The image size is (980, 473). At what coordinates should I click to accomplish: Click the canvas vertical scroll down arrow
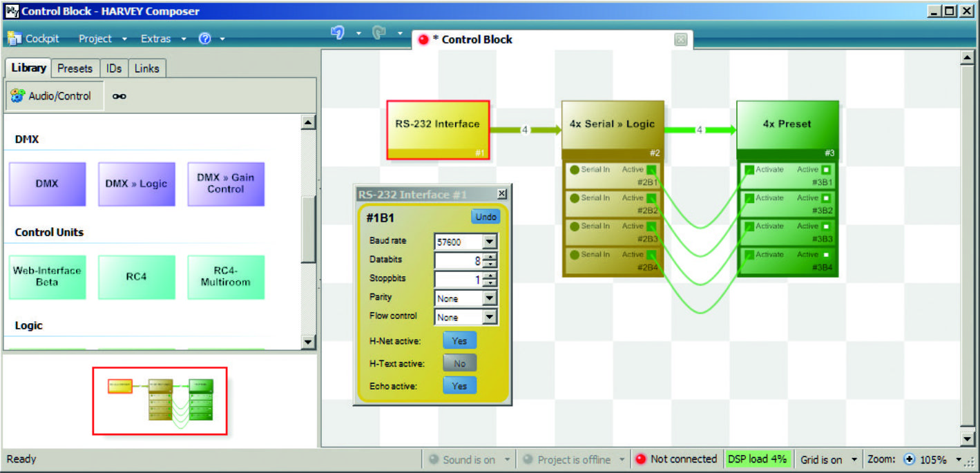[x=967, y=438]
